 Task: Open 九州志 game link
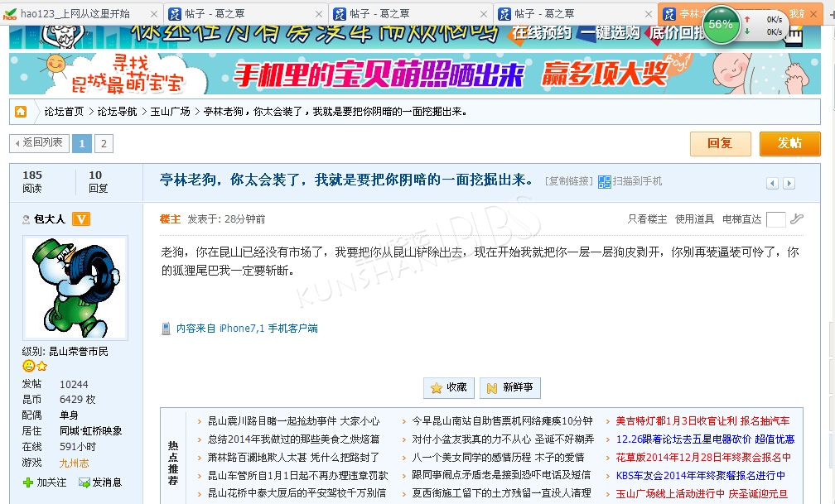(74, 463)
